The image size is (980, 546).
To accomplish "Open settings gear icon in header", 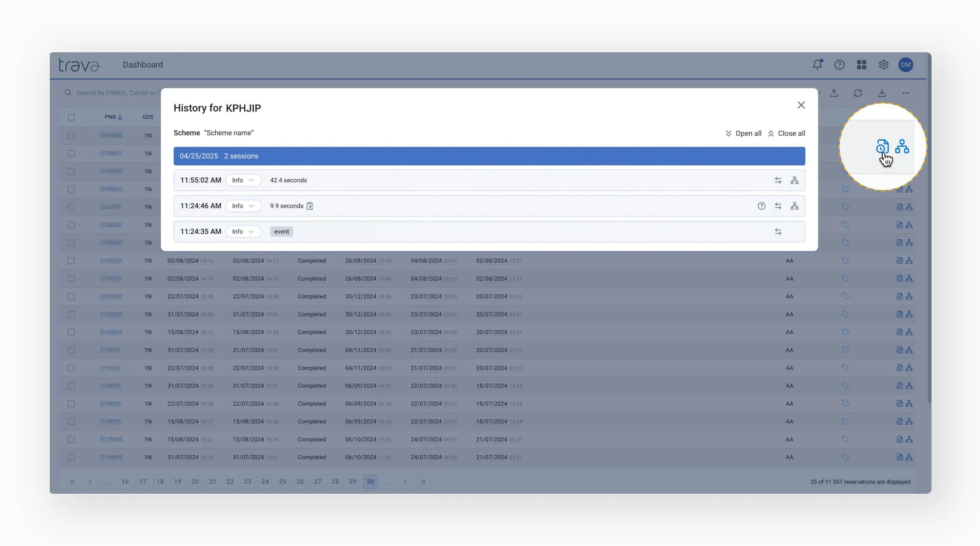I will click(883, 65).
